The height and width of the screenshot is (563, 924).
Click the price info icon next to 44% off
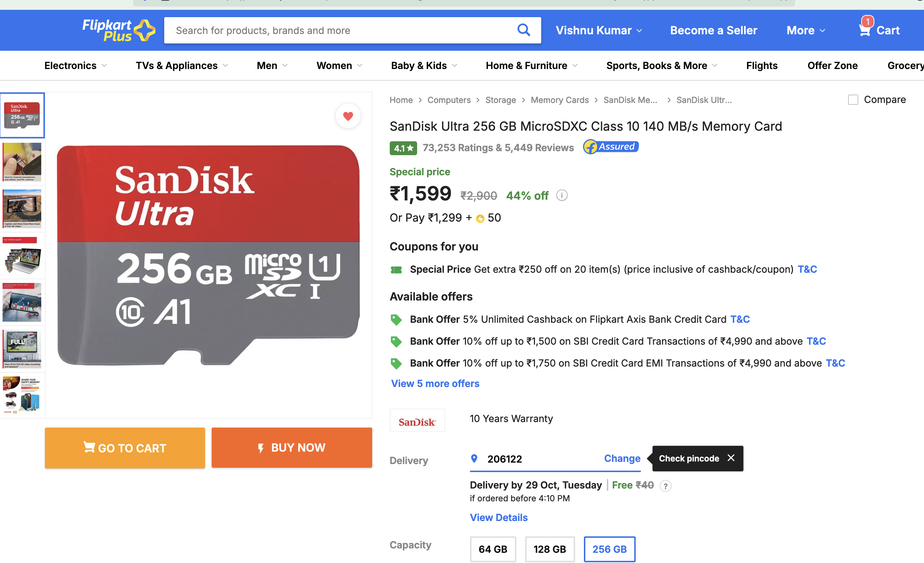coord(561,195)
